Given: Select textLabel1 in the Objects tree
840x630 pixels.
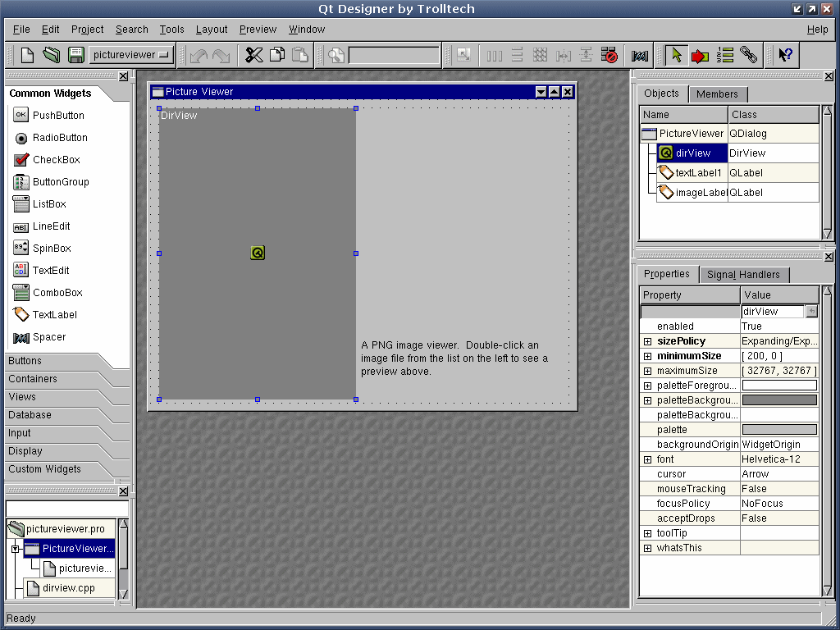Looking at the screenshot, I should tap(698, 173).
